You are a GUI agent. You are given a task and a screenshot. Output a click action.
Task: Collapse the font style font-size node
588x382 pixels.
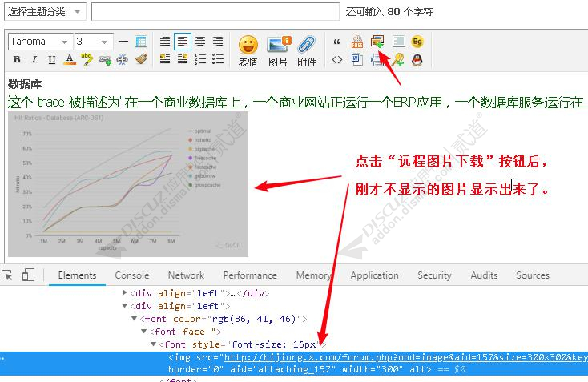tap(153, 344)
